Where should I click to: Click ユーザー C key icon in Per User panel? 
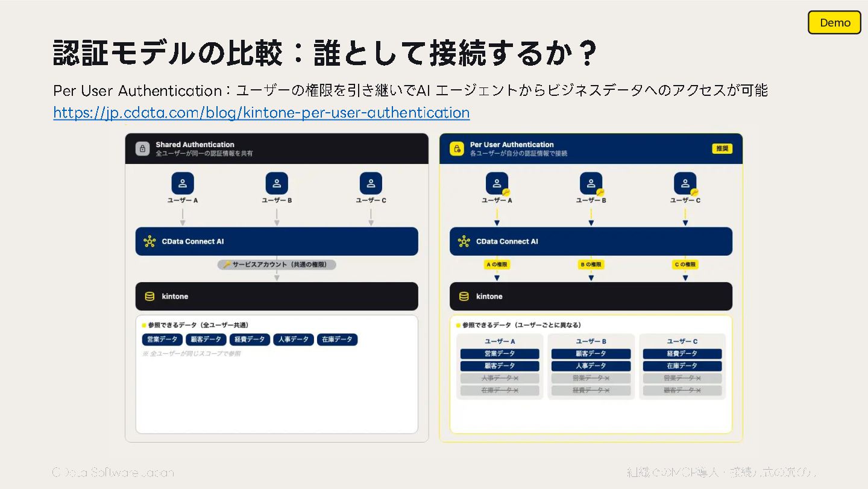[694, 192]
